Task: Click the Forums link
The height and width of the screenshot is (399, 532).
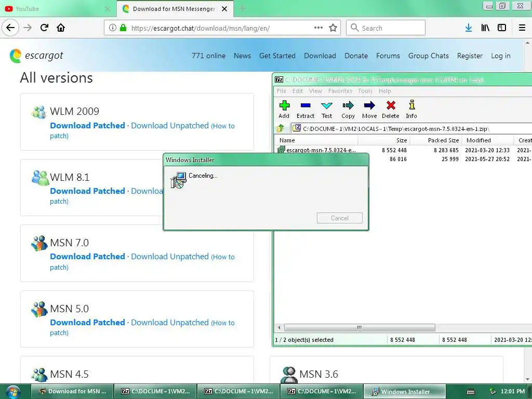Action: pos(388,56)
